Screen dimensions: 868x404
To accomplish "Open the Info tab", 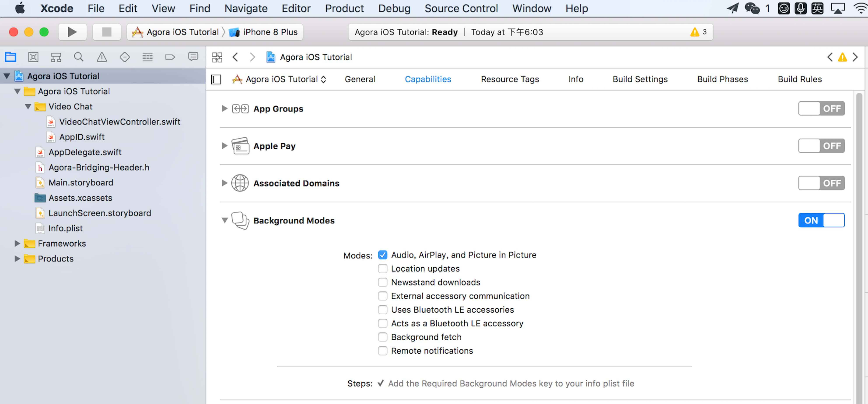I will (x=576, y=79).
